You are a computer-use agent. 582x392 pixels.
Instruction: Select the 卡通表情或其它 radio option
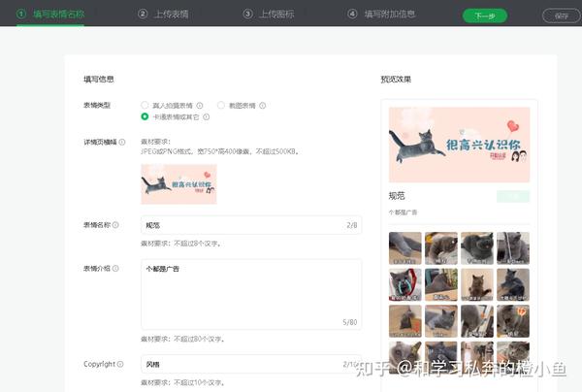(x=145, y=116)
